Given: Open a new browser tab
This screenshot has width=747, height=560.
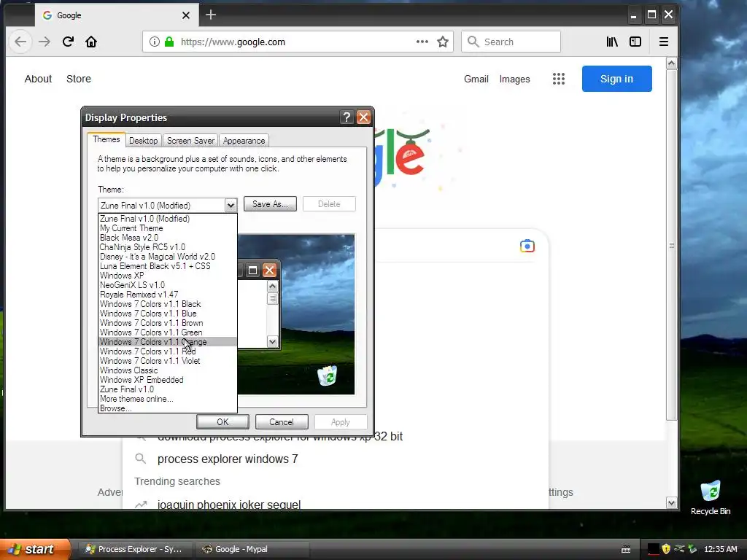Looking at the screenshot, I should point(211,15).
